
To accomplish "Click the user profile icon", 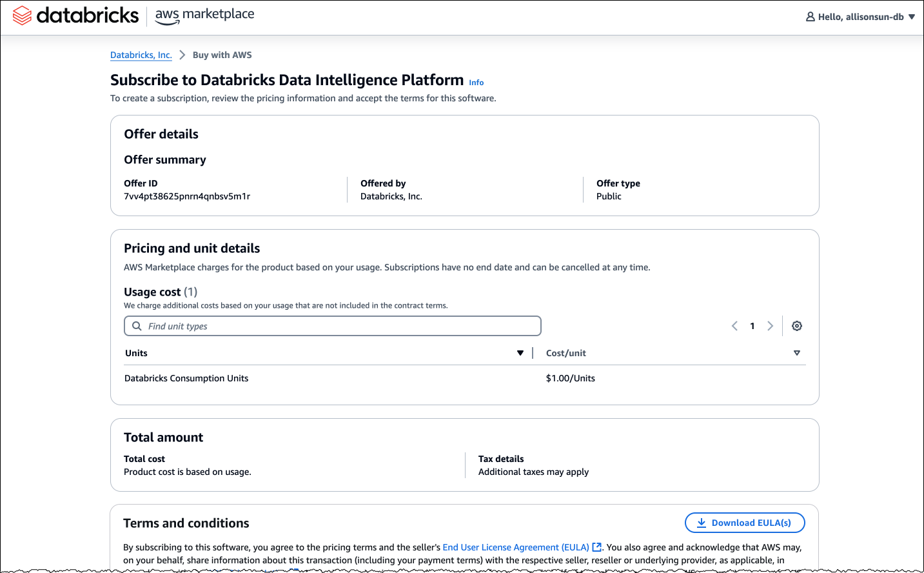I will click(811, 17).
